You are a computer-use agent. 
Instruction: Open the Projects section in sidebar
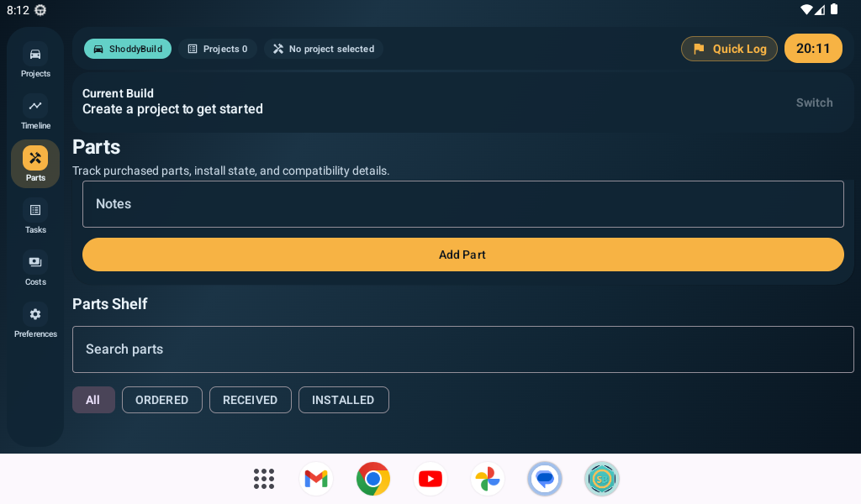coord(35,60)
